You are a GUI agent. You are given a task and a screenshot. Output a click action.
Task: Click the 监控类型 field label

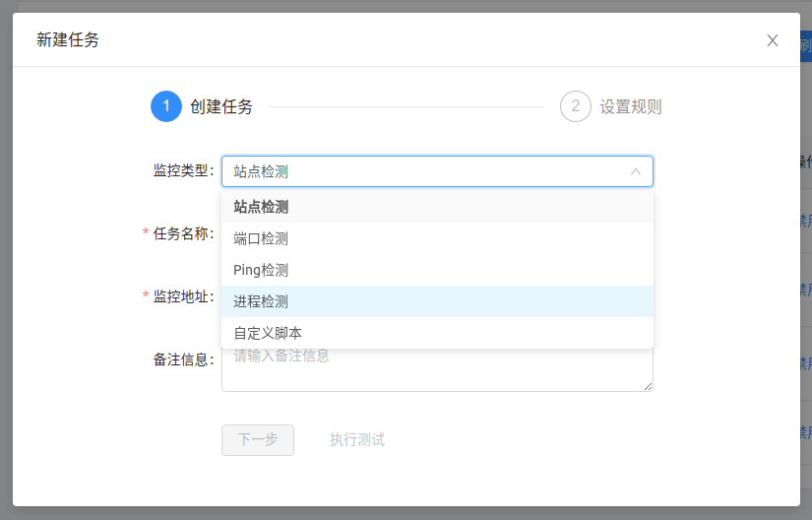tap(183, 170)
